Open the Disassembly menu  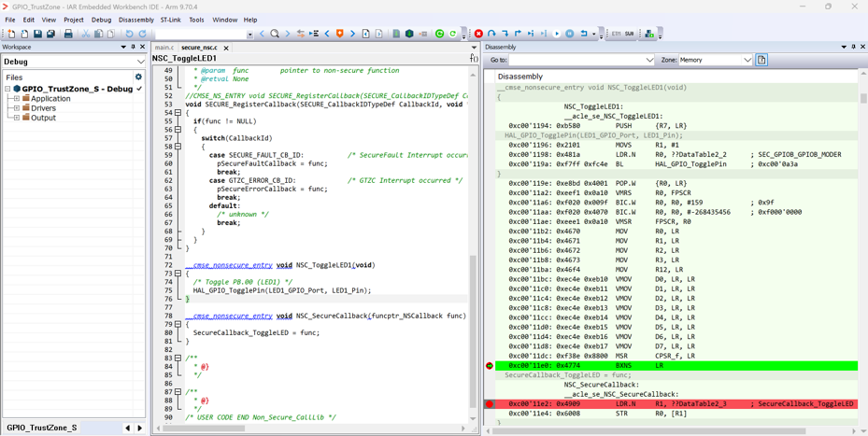[136, 20]
